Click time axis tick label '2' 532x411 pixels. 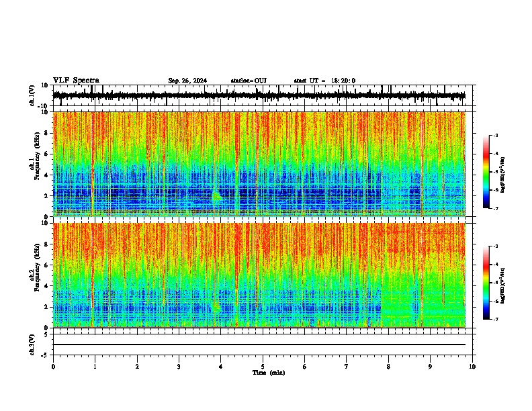click(137, 367)
